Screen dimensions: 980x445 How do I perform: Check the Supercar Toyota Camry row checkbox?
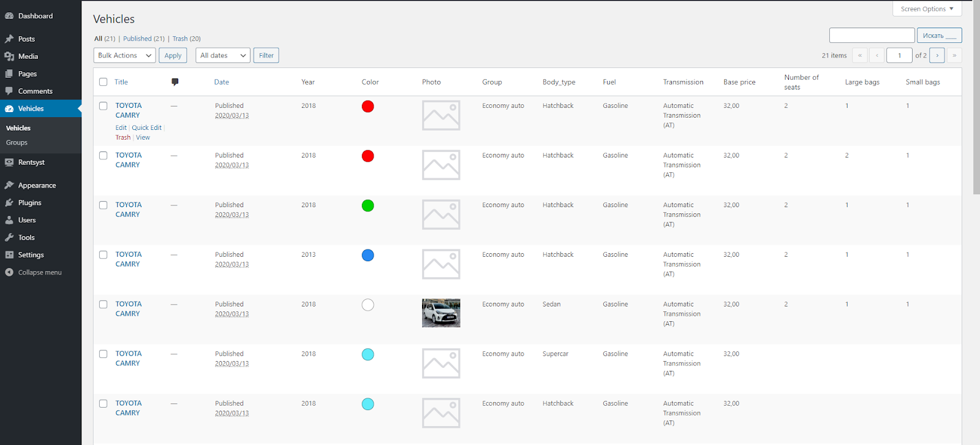pyautogui.click(x=104, y=354)
